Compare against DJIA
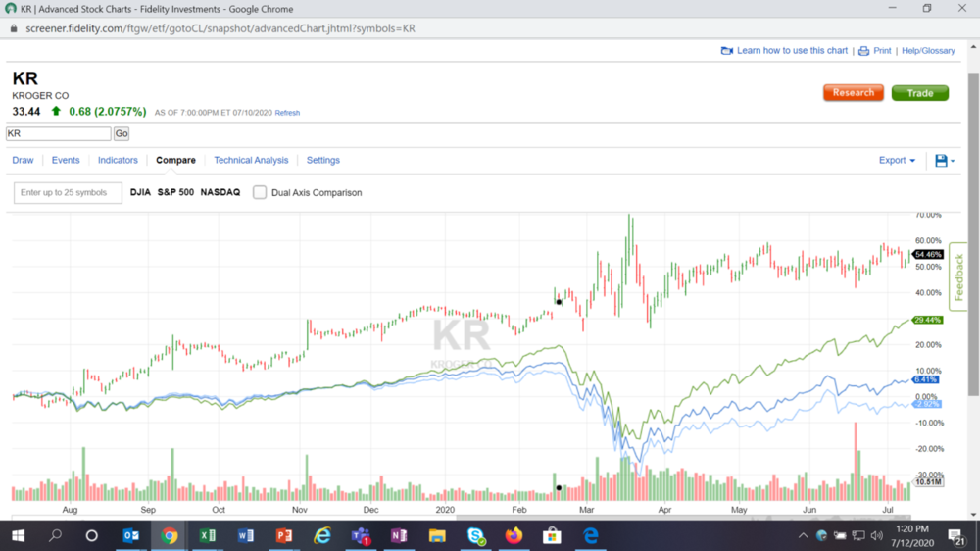 tap(140, 192)
